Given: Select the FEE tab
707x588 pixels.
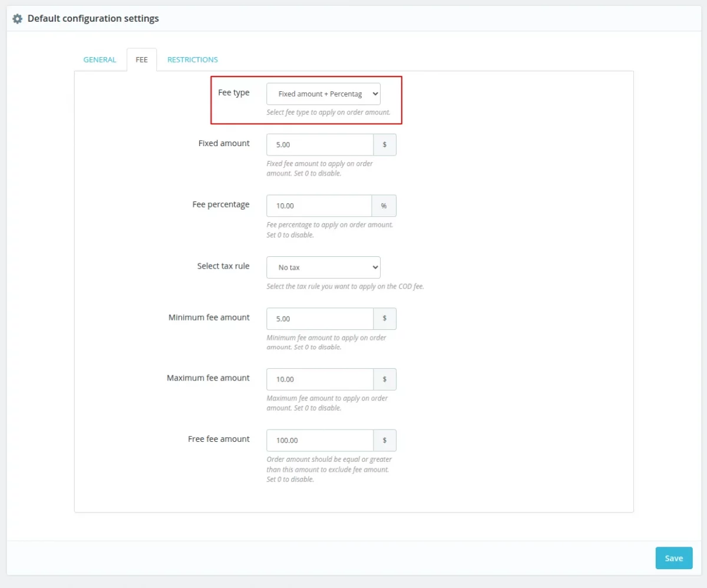Looking at the screenshot, I should click(x=141, y=60).
